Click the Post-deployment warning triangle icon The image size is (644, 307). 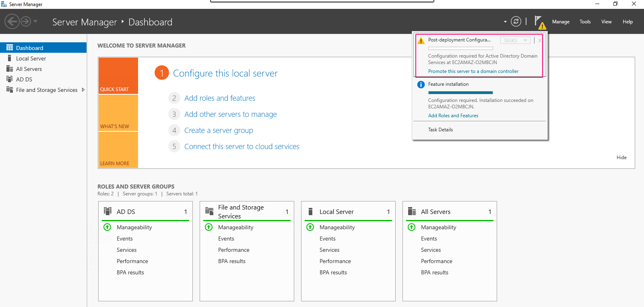click(421, 41)
